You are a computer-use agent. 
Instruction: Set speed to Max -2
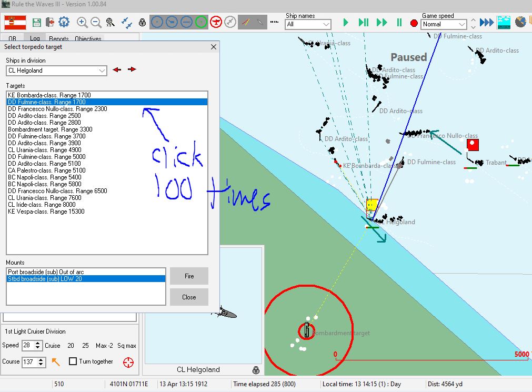point(104,346)
